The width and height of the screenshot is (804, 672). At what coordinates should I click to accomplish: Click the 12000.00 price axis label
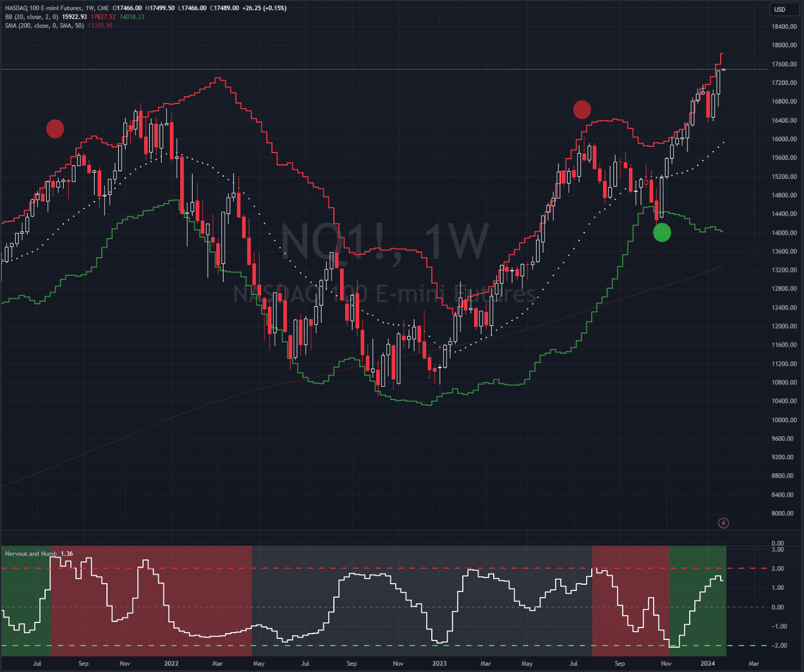click(x=784, y=326)
